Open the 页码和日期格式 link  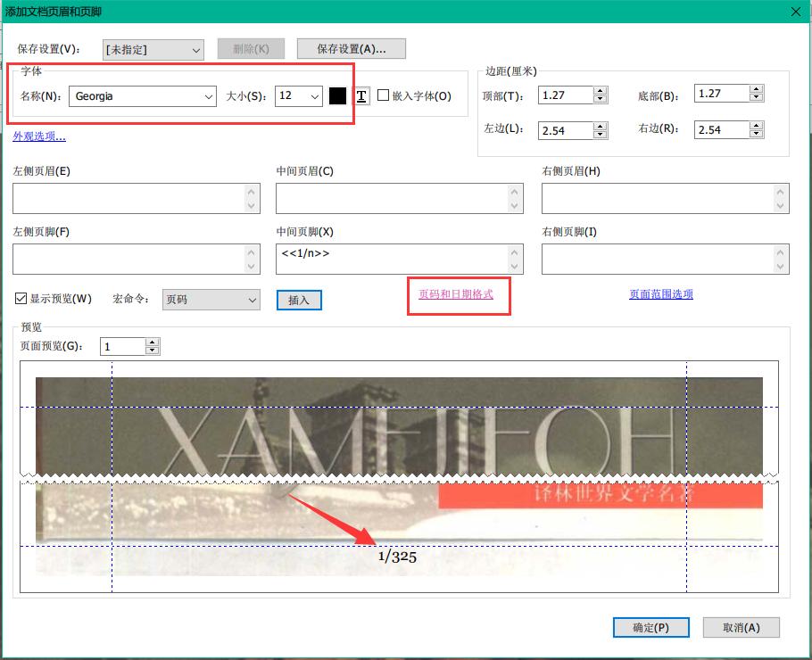pyautogui.click(x=459, y=294)
